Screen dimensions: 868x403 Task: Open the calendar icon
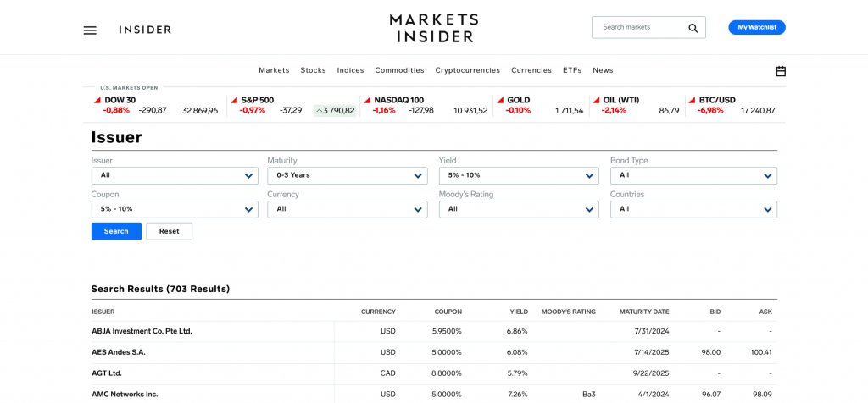tap(781, 71)
